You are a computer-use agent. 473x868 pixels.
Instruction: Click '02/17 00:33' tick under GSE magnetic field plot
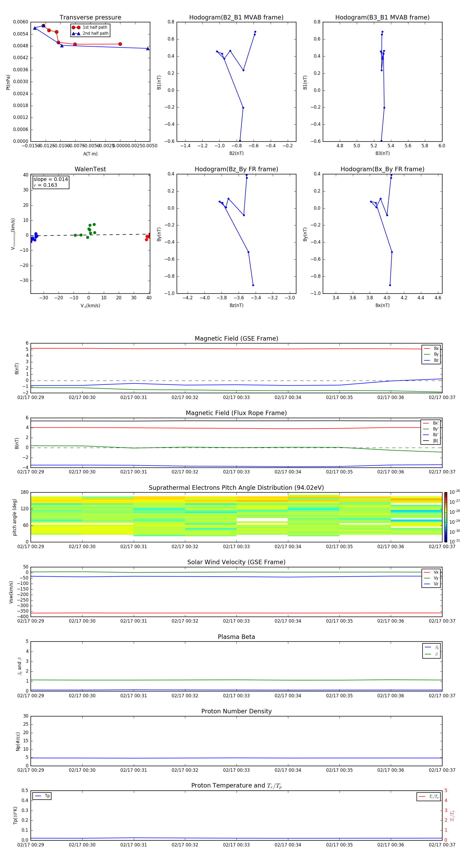coord(236,398)
